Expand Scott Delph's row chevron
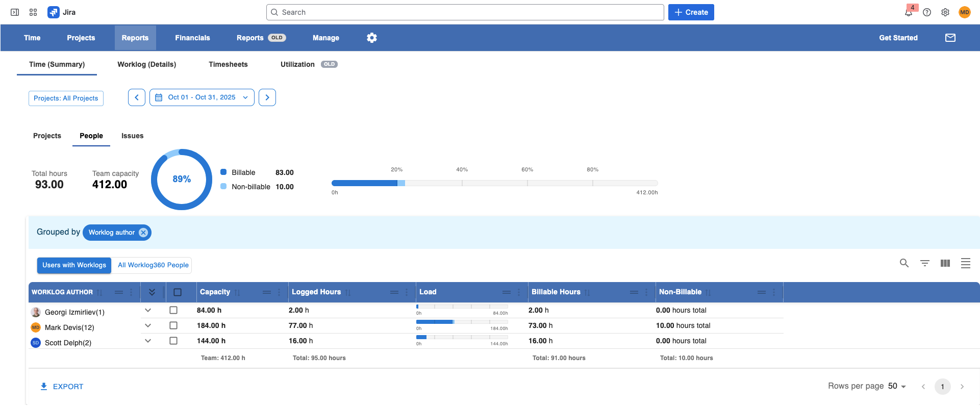 coord(148,341)
